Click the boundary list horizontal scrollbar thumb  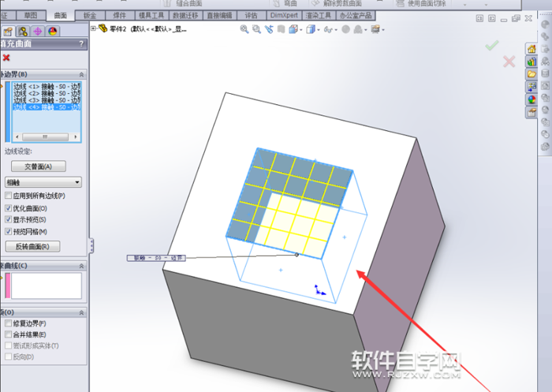(45, 136)
